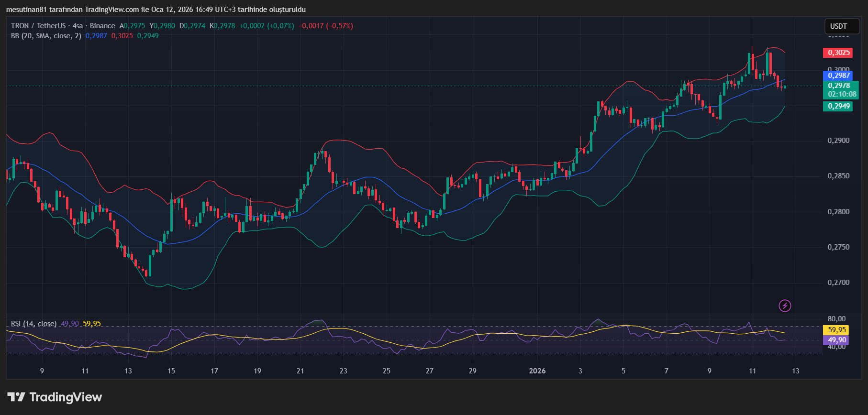Click the TradingView logo icon

16,397
